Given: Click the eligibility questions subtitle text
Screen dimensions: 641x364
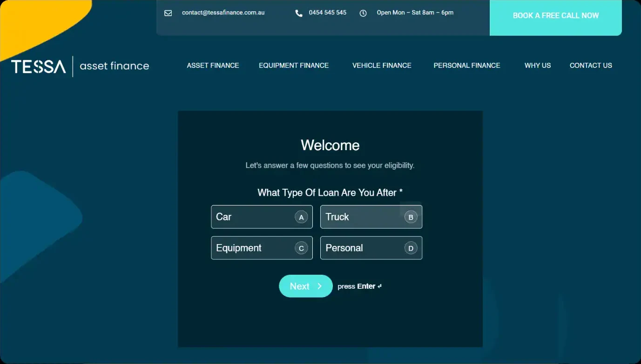Looking at the screenshot, I should click(x=330, y=165).
